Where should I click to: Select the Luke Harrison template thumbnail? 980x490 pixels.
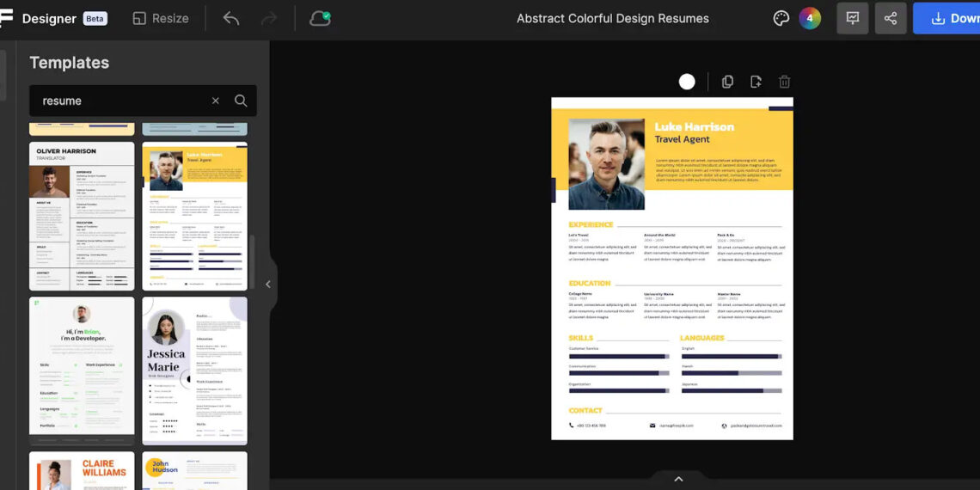point(194,217)
